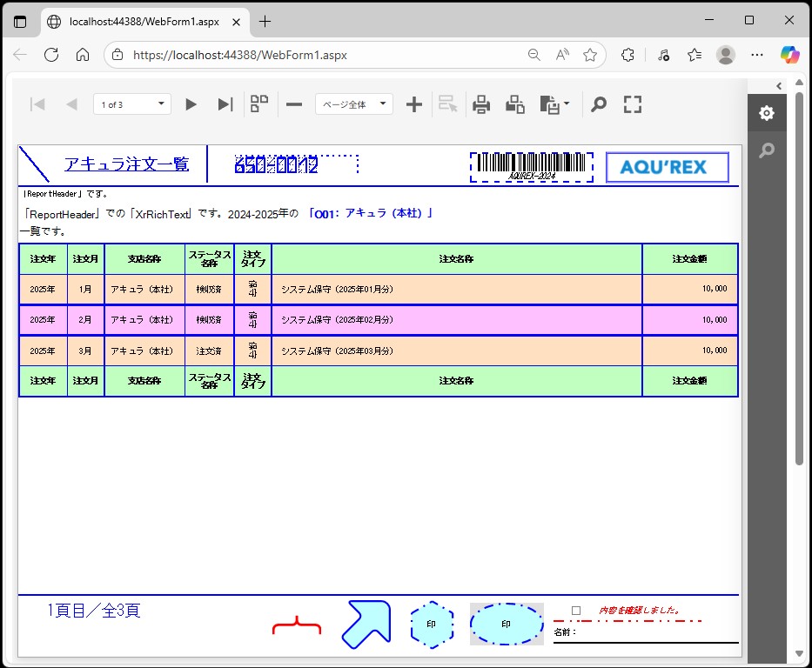Click the アキュラ注文一覧 title link
The image size is (812, 668).
pyautogui.click(x=126, y=164)
